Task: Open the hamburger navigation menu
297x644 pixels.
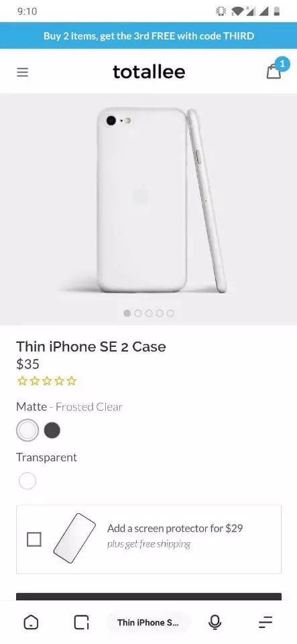Action: 23,72
